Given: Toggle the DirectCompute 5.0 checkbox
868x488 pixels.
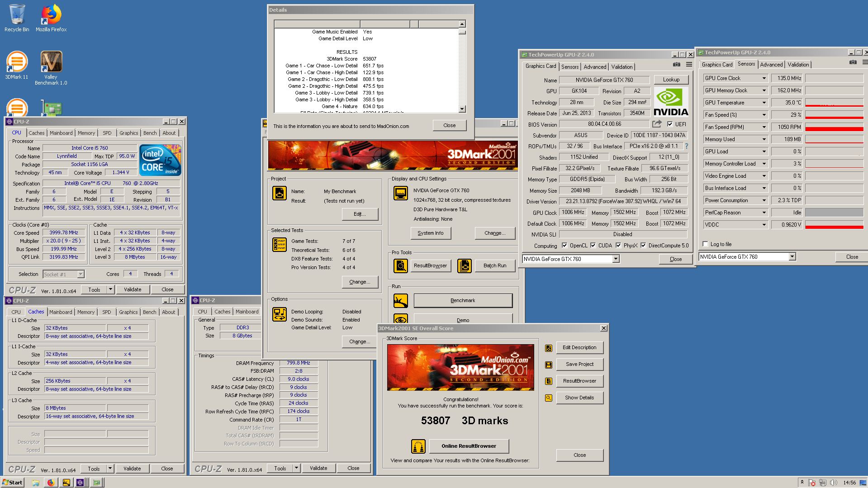Looking at the screenshot, I should point(643,245).
